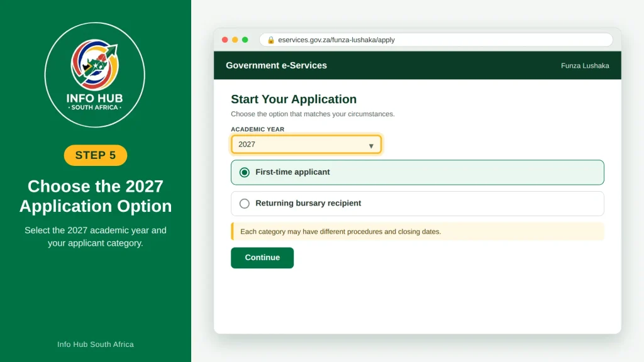Click the closing dates notice text
Image resolution: width=644 pixels, height=362 pixels.
click(340, 231)
